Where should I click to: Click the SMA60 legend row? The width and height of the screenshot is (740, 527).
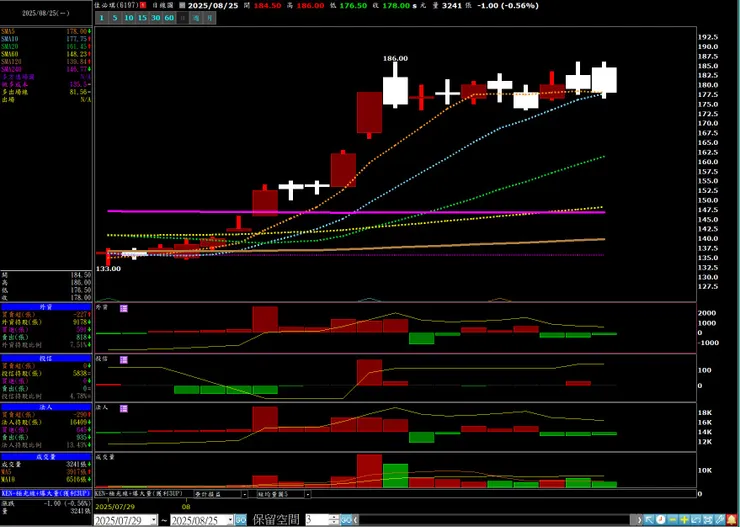(x=46, y=54)
